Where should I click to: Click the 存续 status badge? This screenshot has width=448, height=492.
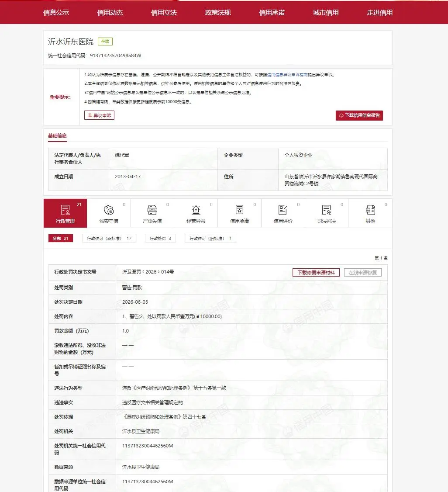click(x=105, y=42)
